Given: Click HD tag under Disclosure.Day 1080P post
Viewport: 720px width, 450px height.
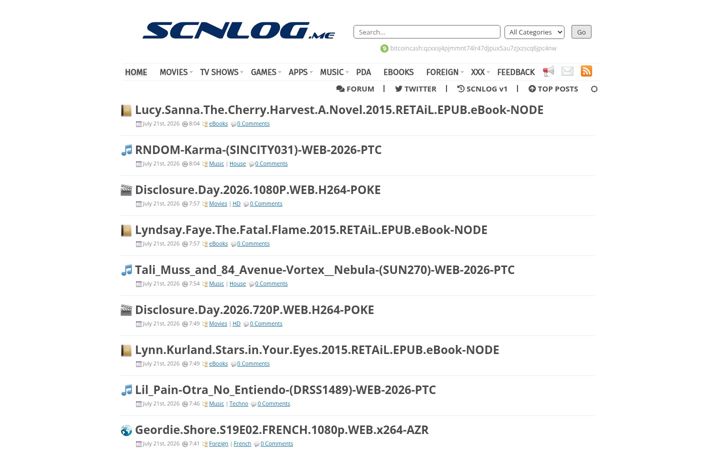Looking at the screenshot, I should coord(236,204).
